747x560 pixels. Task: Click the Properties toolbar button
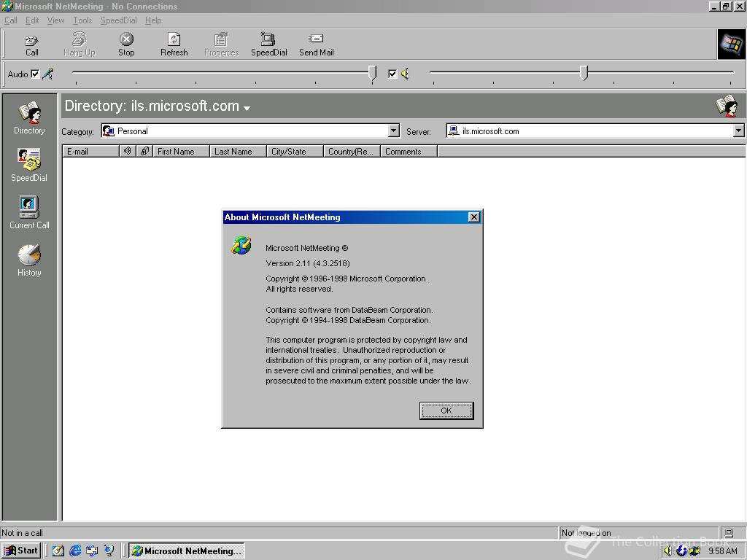222,45
